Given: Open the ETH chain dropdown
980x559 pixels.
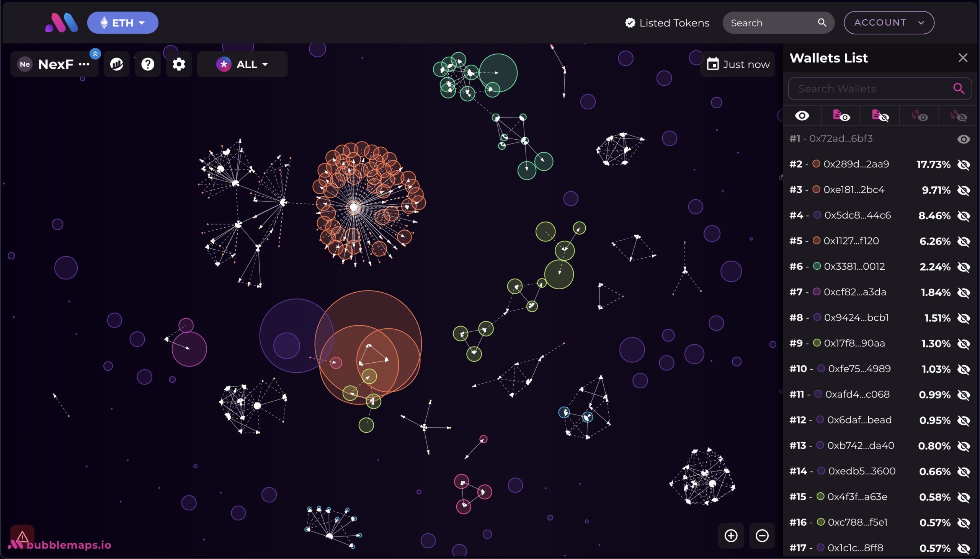Looking at the screenshot, I should tap(122, 23).
